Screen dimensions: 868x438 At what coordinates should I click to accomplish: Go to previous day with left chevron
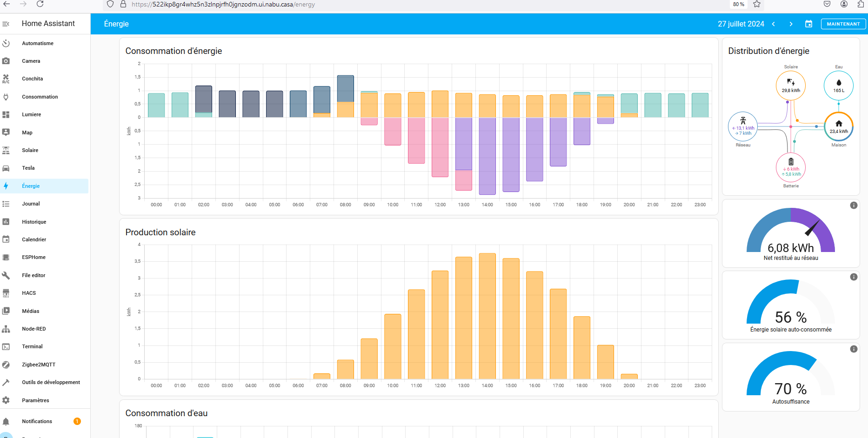pos(774,24)
